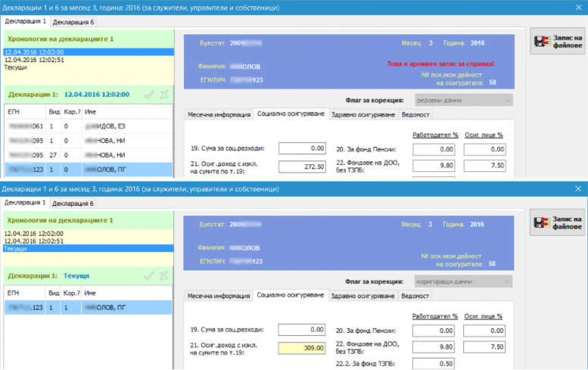Open Ведомост tab in upper window
Viewport: 588px width, 370px height.
tap(415, 115)
